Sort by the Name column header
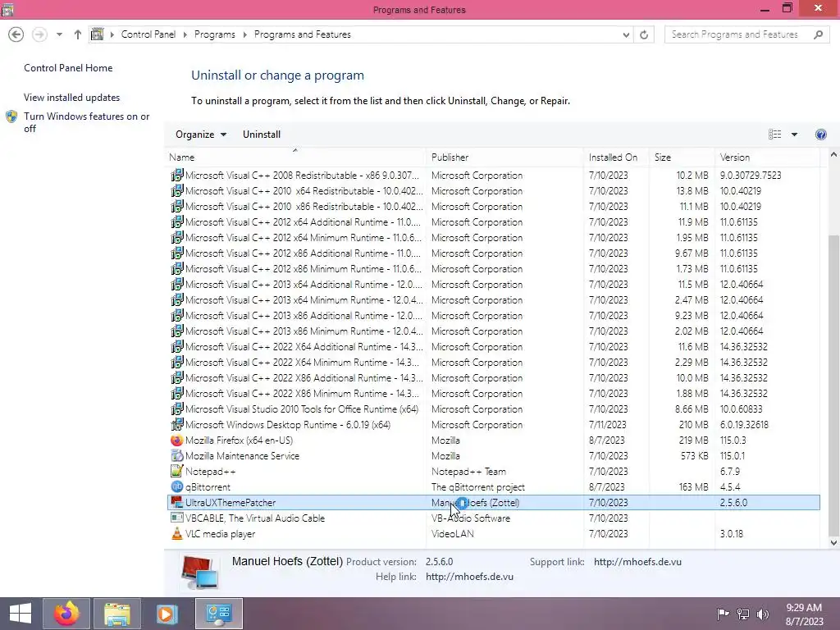This screenshot has height=630, width=840. click(295, 157)
